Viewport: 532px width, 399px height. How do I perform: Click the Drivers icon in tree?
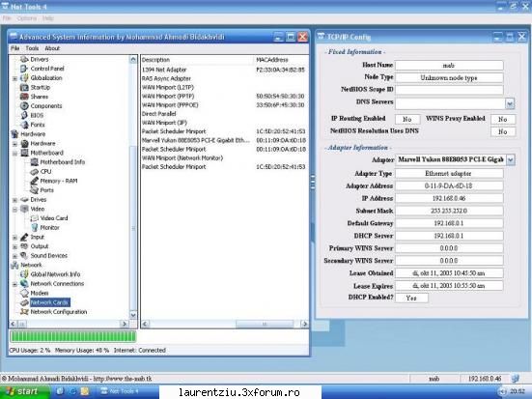pyautogui.click(x=24, y=60)
